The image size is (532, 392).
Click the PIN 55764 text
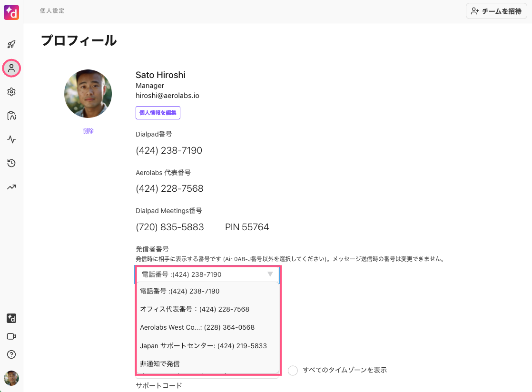(x=247, y=227)
